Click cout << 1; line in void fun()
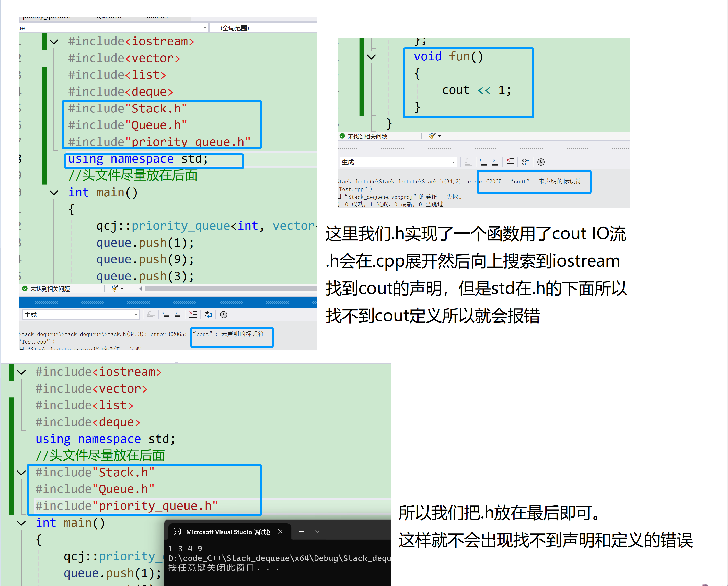Image resolution: width=728 pixels, height=586 pixels. 477,90
